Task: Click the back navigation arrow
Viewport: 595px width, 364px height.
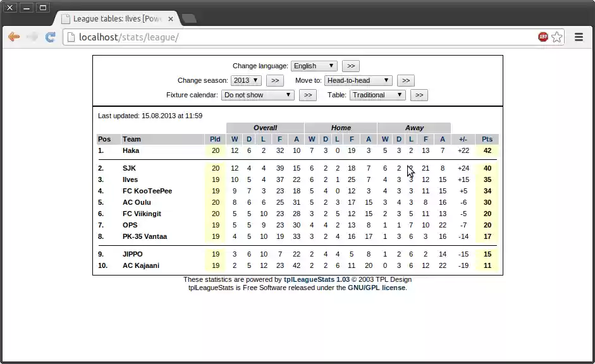Action: pos(14,37)
